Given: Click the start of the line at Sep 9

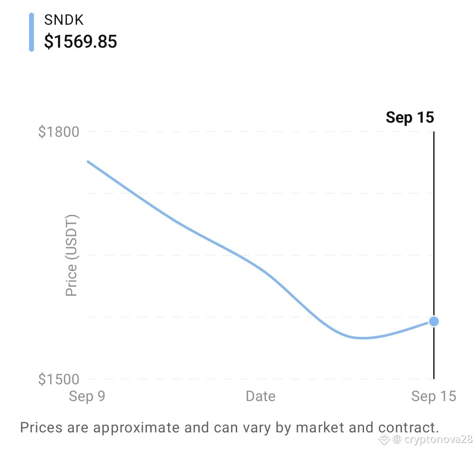Looking at the screenshot, I should (88, 161).
